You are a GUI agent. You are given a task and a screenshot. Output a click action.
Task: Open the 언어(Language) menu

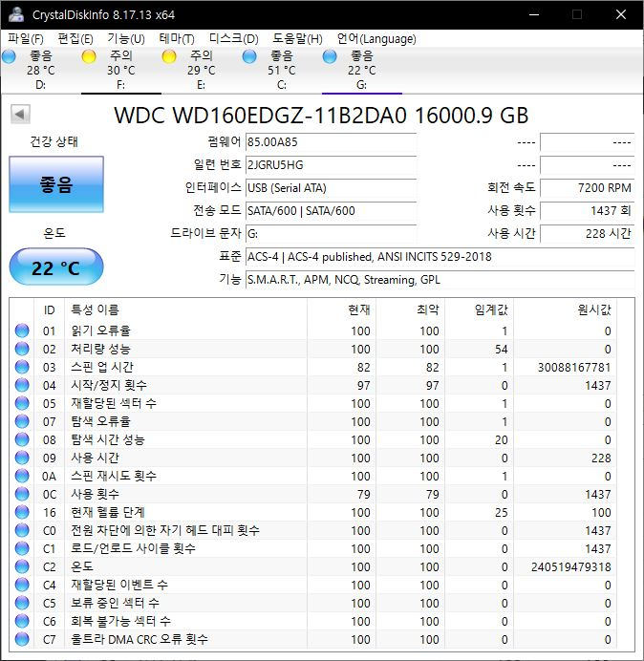point(376,39)
